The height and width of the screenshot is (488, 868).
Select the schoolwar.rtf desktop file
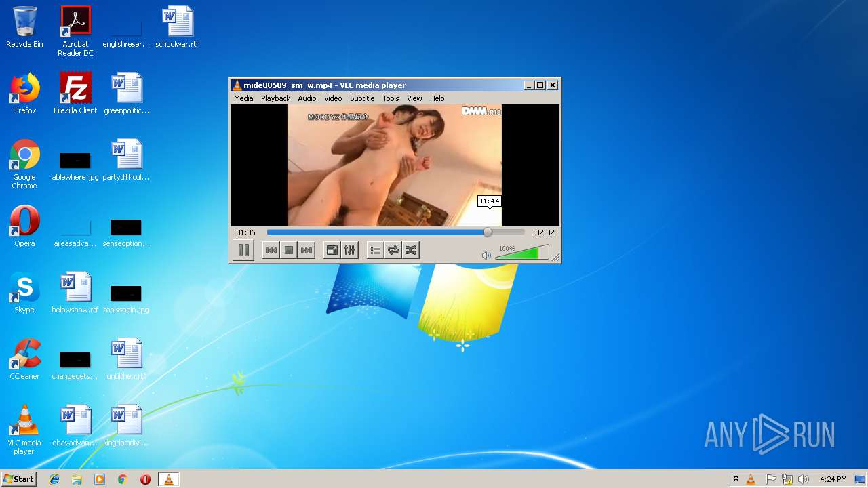click(x=177, y=27)
